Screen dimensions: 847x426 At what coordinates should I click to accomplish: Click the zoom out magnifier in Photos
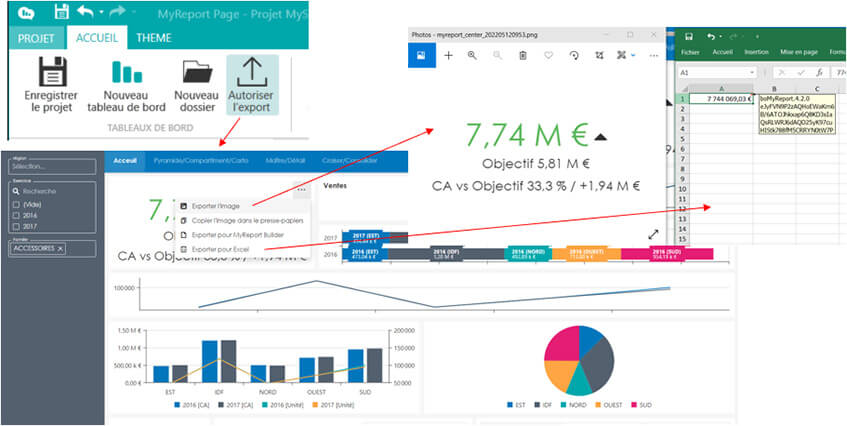point(498,55)
